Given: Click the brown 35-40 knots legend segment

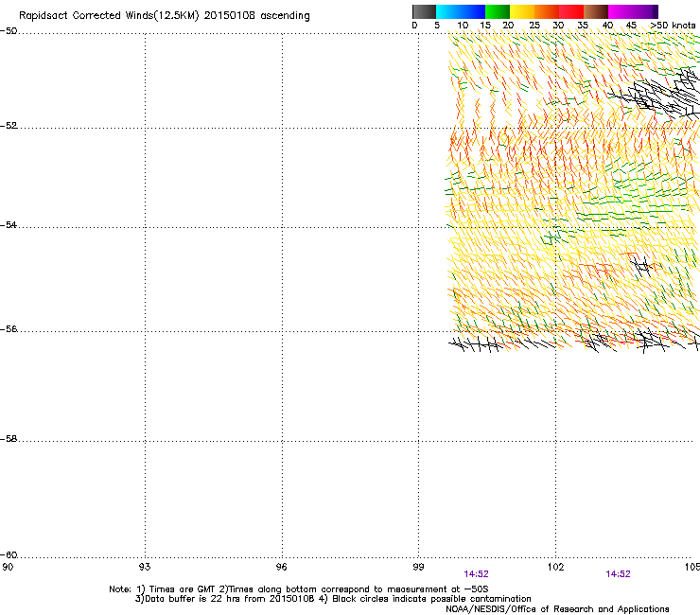Looking at the screenshot, I should pos(596,11).
